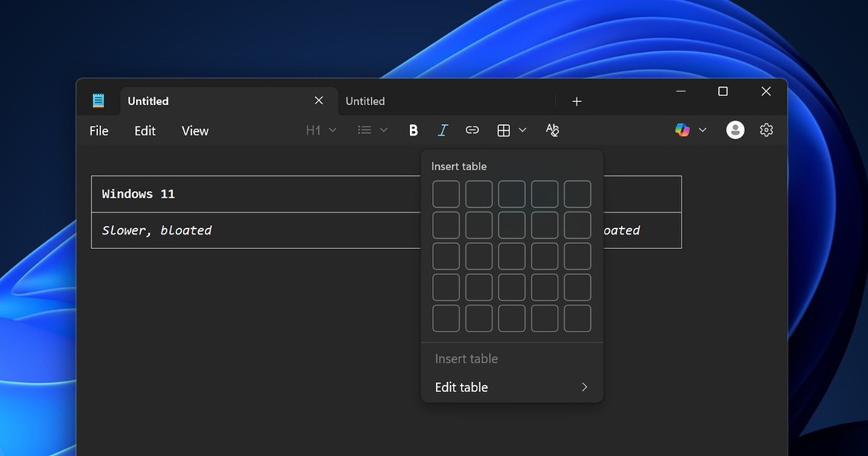This screenshot has height=456, width=868.
Task: Collapse the table dropdown chevron
Action: pyautogui.click(x=522, y=130)
